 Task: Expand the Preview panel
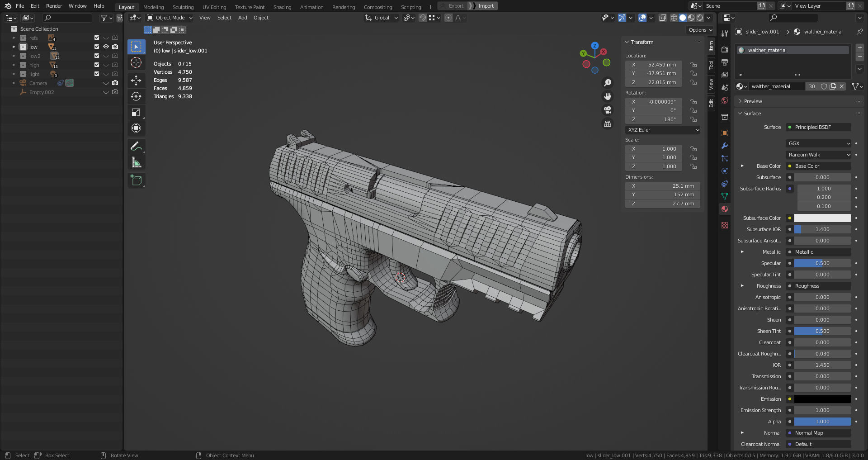[753, 101]
